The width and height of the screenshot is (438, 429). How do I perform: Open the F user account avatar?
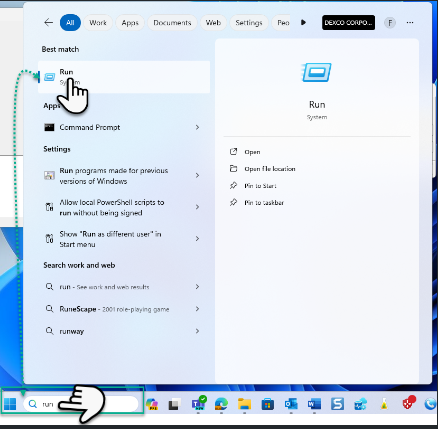tap(390, 23)
